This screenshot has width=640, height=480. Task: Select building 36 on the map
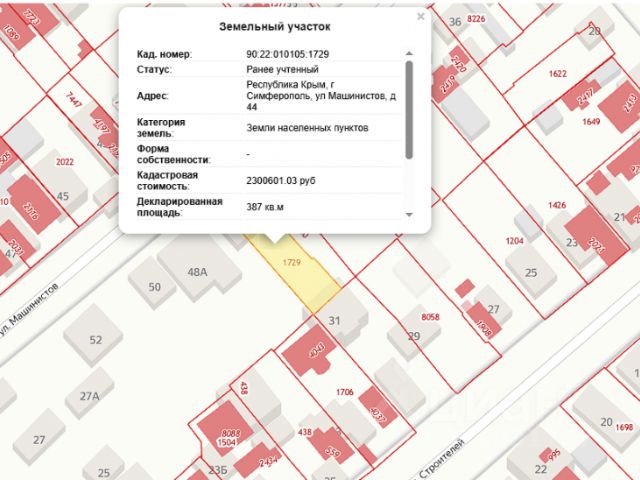coord(455,21)
